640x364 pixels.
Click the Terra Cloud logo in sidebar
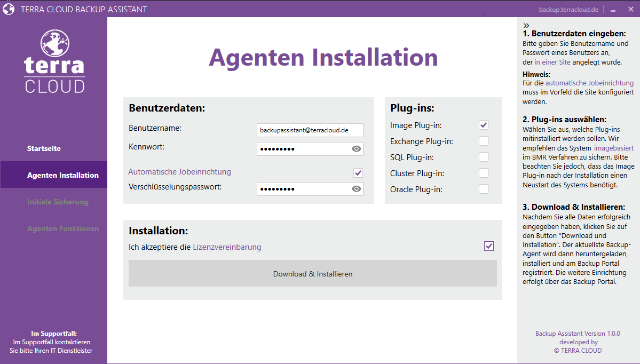[54, 61]
